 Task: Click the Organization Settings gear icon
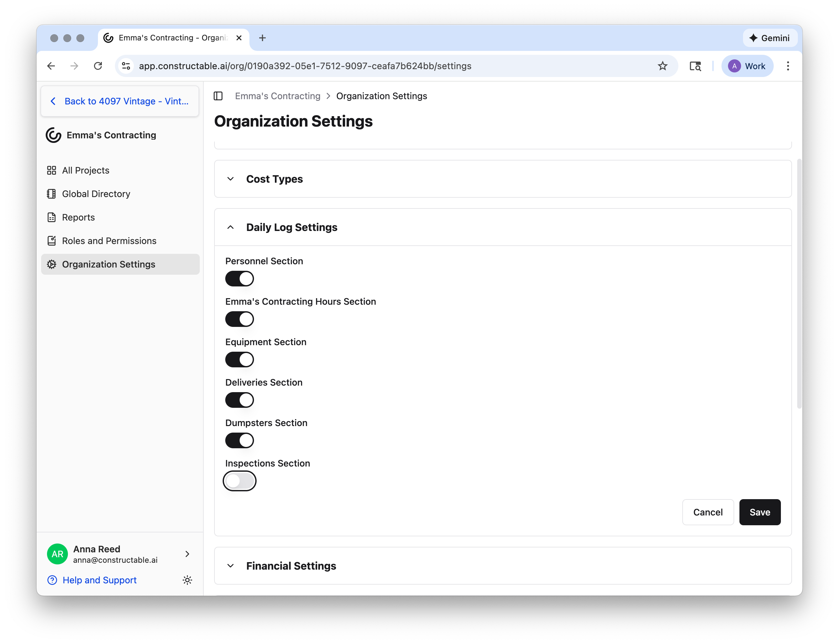click(x=51, y=264)
